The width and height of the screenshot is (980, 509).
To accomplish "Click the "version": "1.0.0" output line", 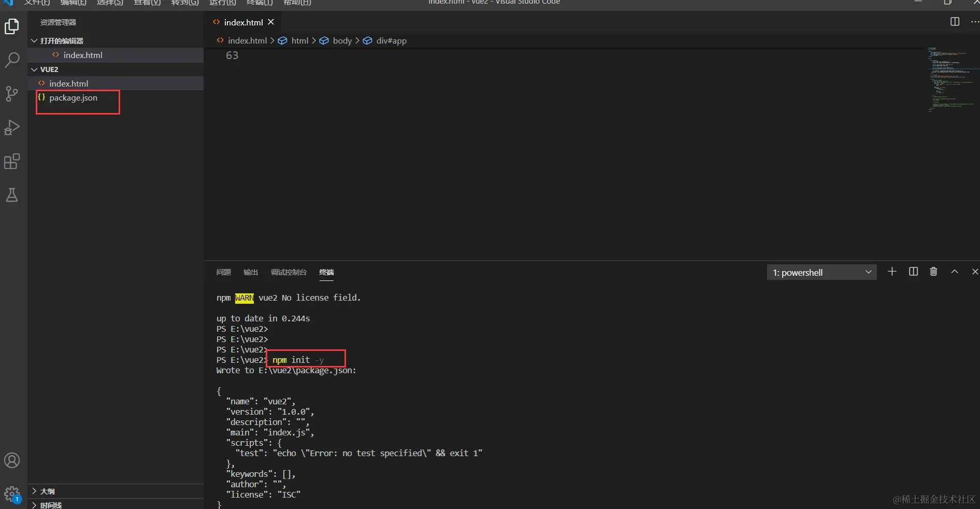I will click(x=270, y=412).
